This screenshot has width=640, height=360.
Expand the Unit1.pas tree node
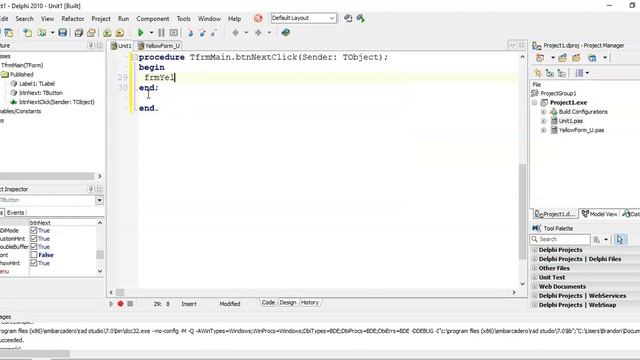pyautogui.click(x=543, y=121)
